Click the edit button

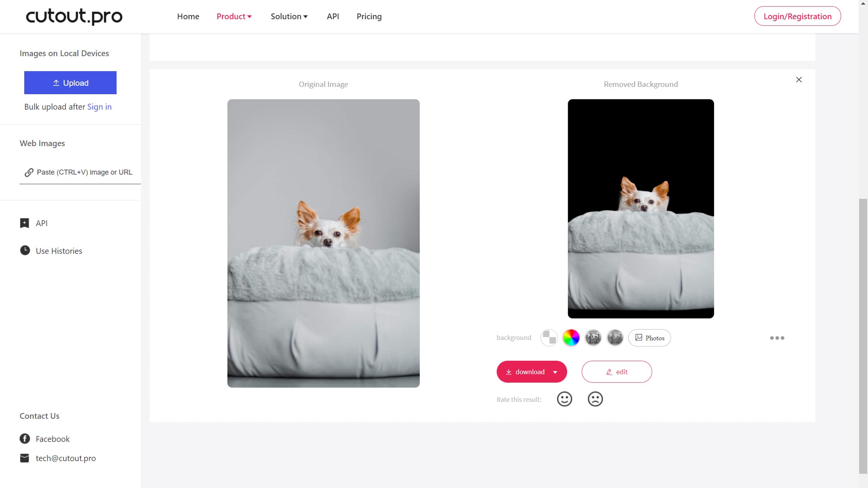[x=617, y=371]
